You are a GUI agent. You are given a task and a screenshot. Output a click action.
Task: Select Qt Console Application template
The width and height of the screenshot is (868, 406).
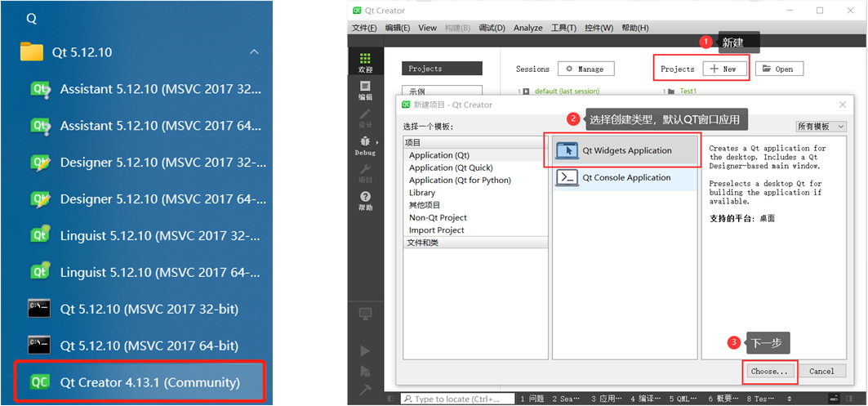[x=625, y=178]
